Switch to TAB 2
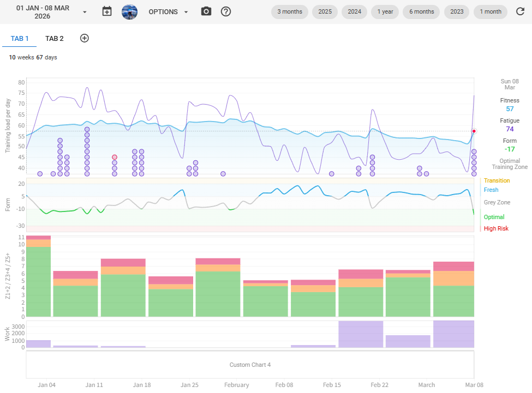Viewport: 532px width, 393px height. click(x=55, y=39)
